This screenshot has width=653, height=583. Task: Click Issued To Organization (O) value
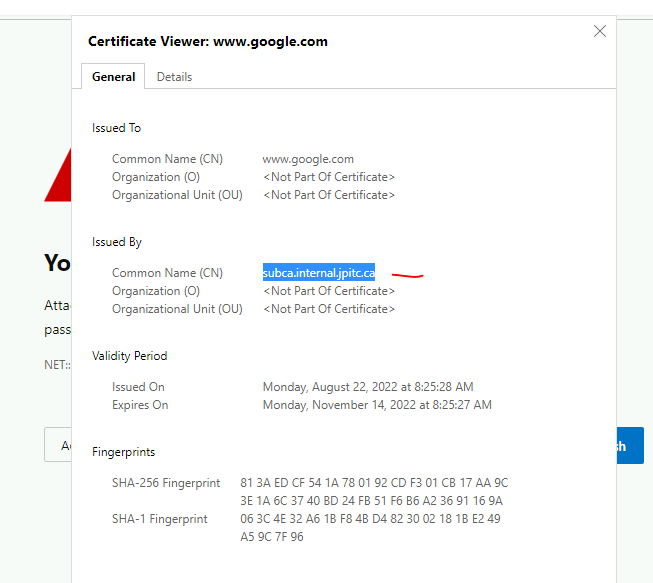(x=329, y=177)
